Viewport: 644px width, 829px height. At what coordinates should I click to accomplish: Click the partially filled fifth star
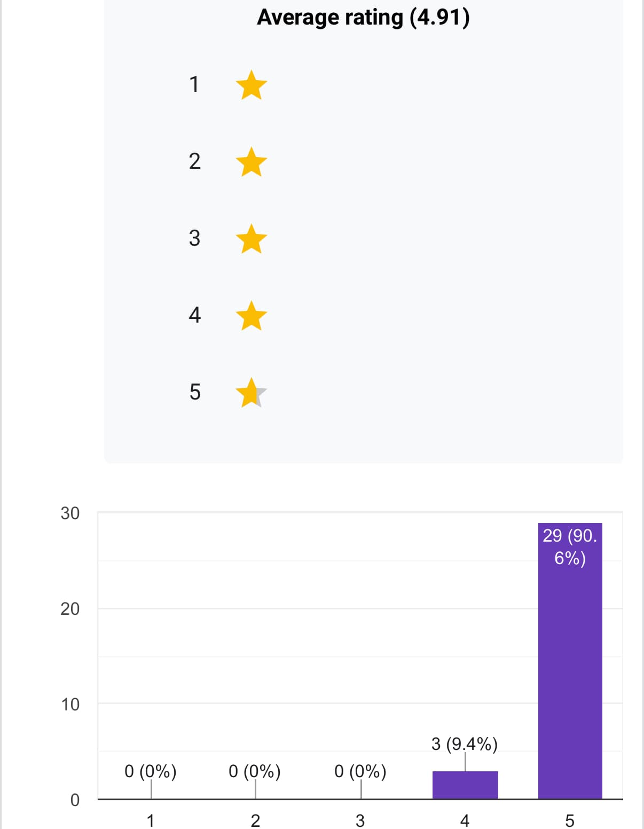251,393
